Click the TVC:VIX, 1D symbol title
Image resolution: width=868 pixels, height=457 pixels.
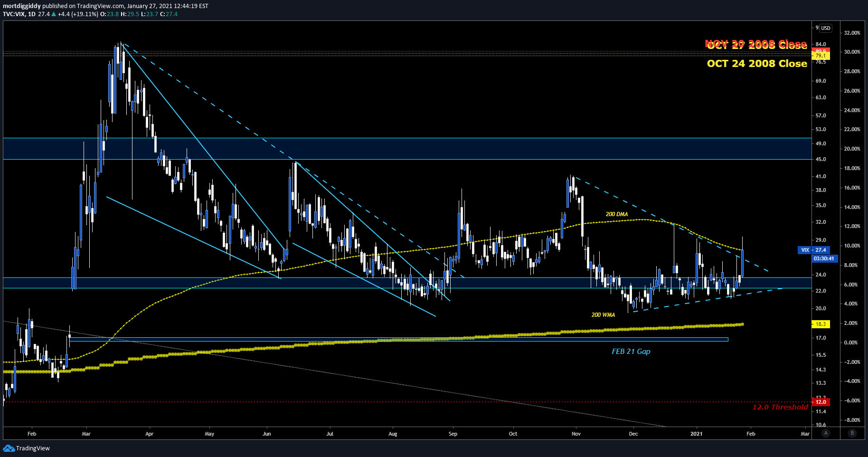[19, 14]
